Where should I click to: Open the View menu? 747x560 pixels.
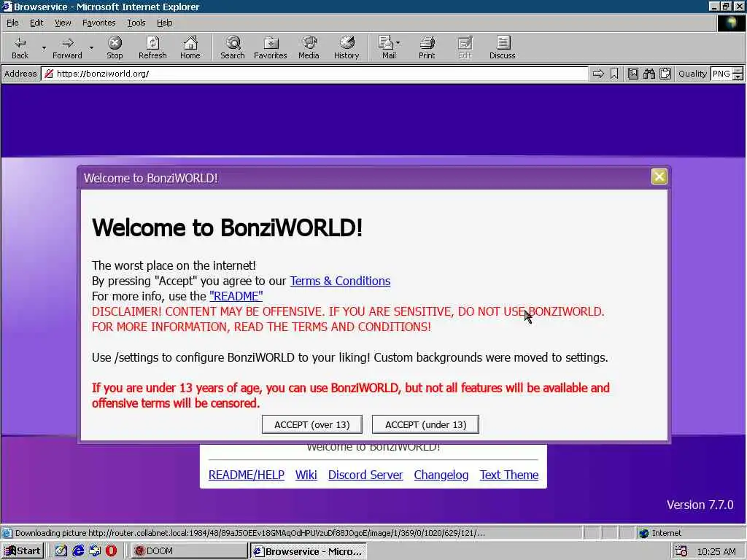tap(63, 23)
